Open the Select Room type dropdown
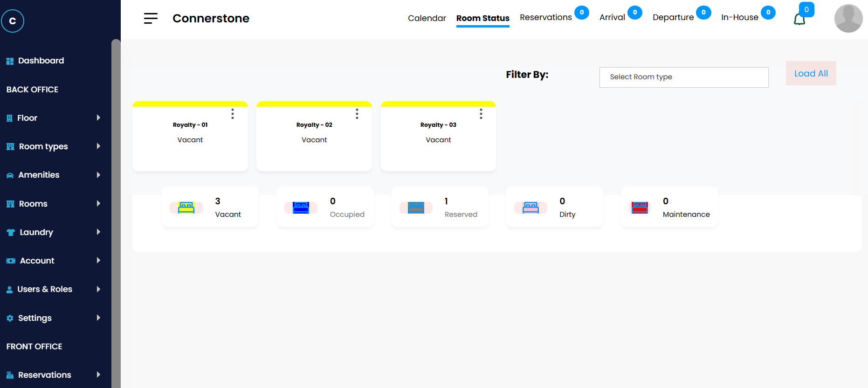Screen dimensions: 868x388 (684, 77)
